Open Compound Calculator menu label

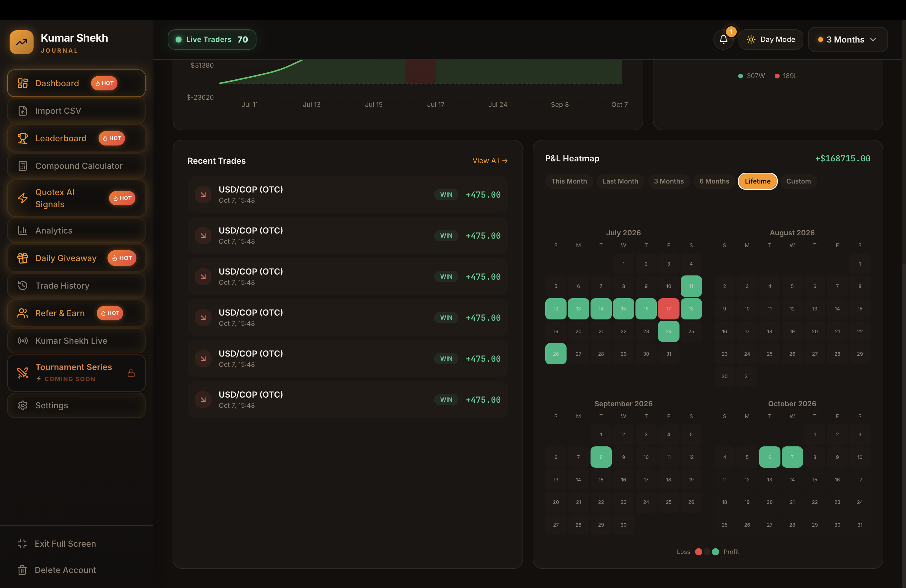[79, 166]
